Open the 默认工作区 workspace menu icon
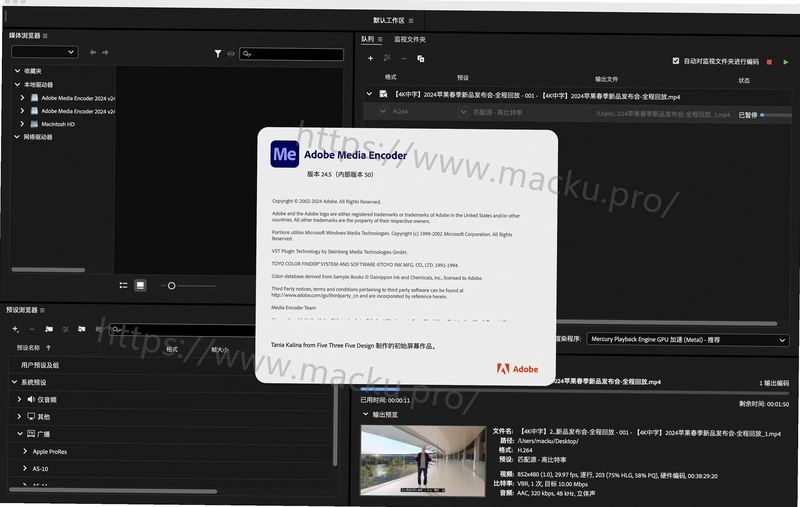The width and height of the screenshot is (800, 507). point(411,21)
